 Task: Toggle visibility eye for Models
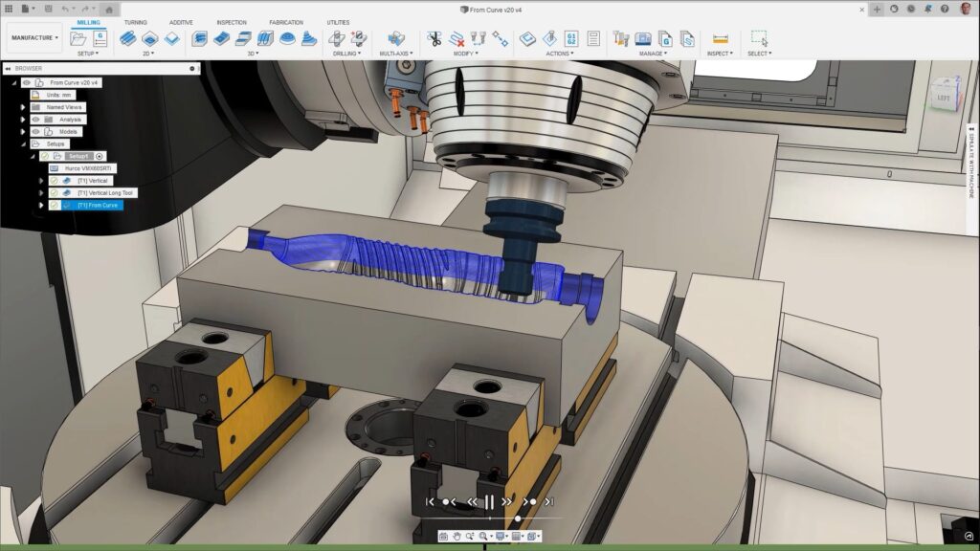[35, 131]
